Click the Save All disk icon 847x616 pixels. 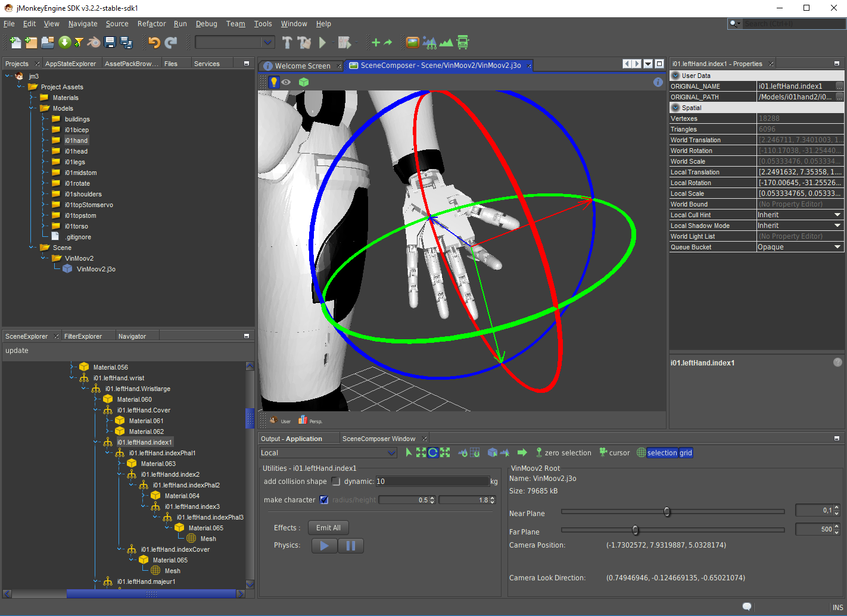126,42
